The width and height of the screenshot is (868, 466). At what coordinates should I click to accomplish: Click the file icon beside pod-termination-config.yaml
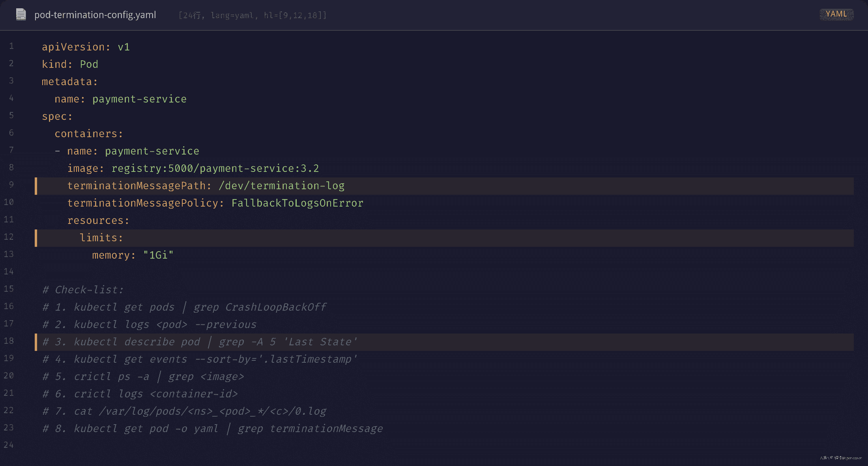(x=21, y=15)
